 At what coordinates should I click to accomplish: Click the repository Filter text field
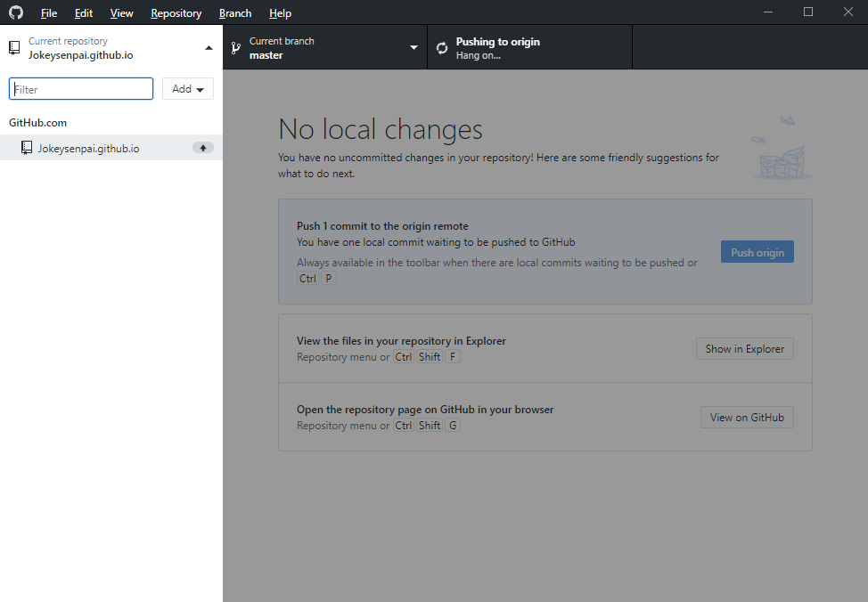[x=81, y=89]
